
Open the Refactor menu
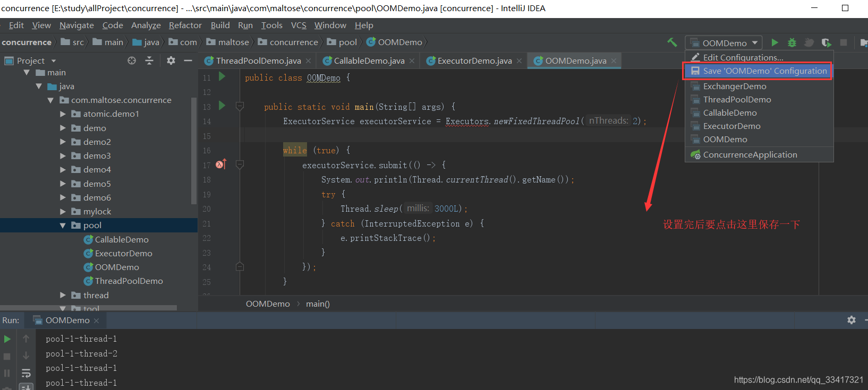point(185,25)
